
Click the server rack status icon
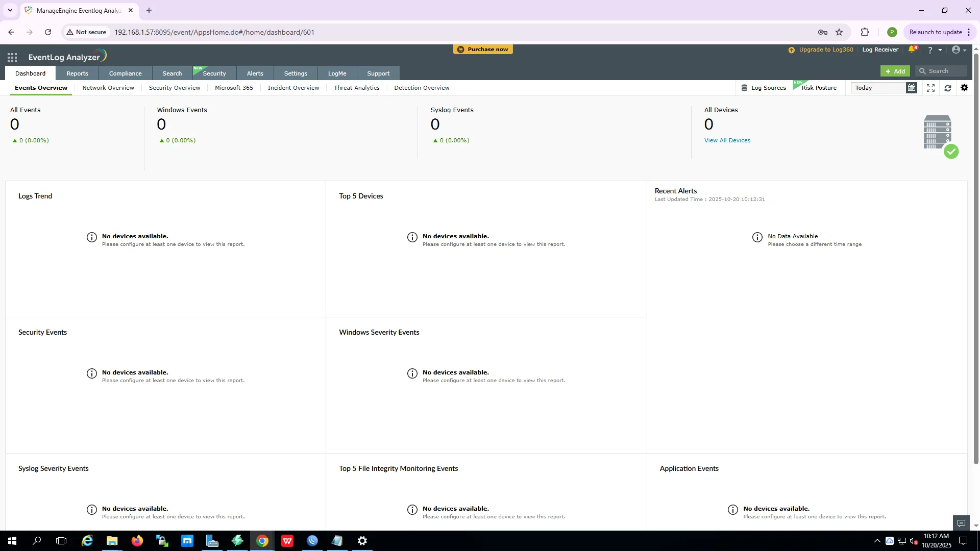(940, 136)
